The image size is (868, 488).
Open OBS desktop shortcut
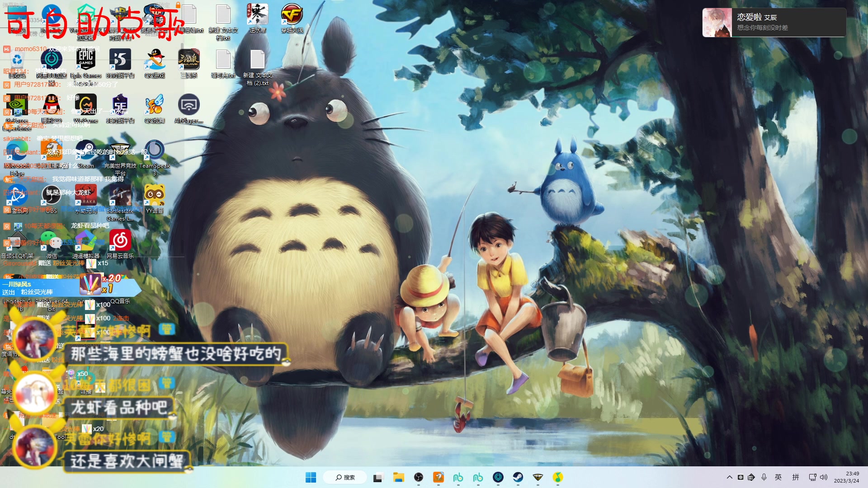[52, 199]
